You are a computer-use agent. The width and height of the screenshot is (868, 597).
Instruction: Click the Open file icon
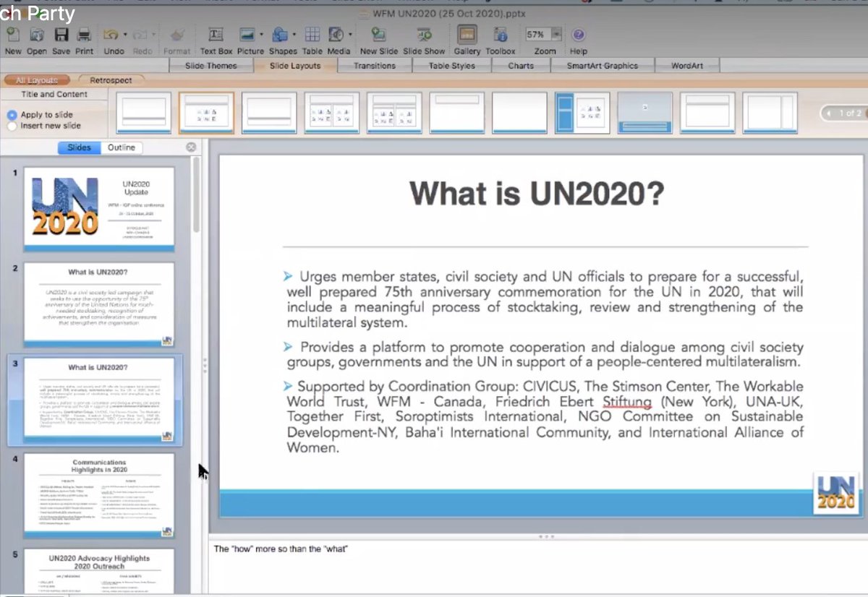point(36,35)
